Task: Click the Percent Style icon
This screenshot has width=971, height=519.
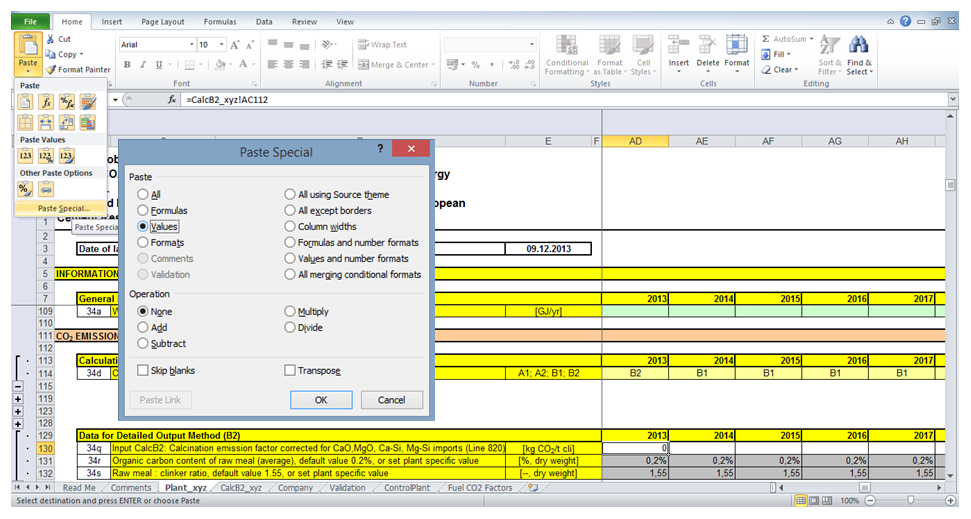Action: point(476,64)
